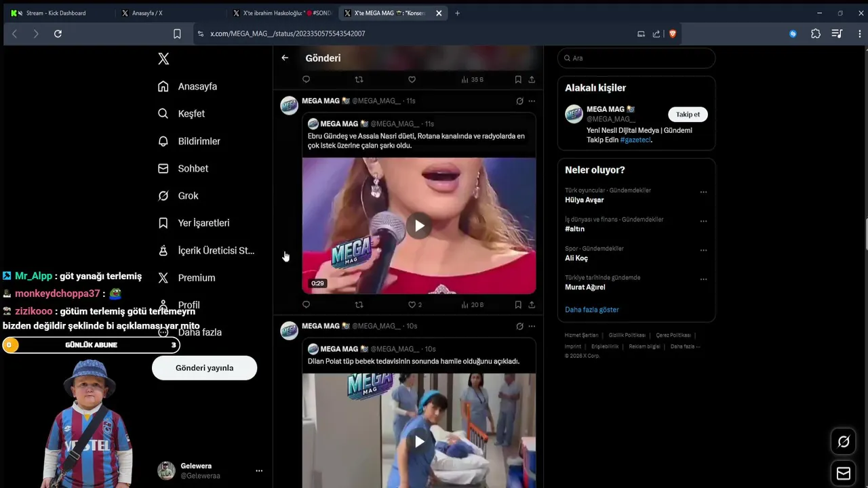Reply icon of the 35 B views post
This screenshot has width=868, height=488.
[x=306, y=79]
